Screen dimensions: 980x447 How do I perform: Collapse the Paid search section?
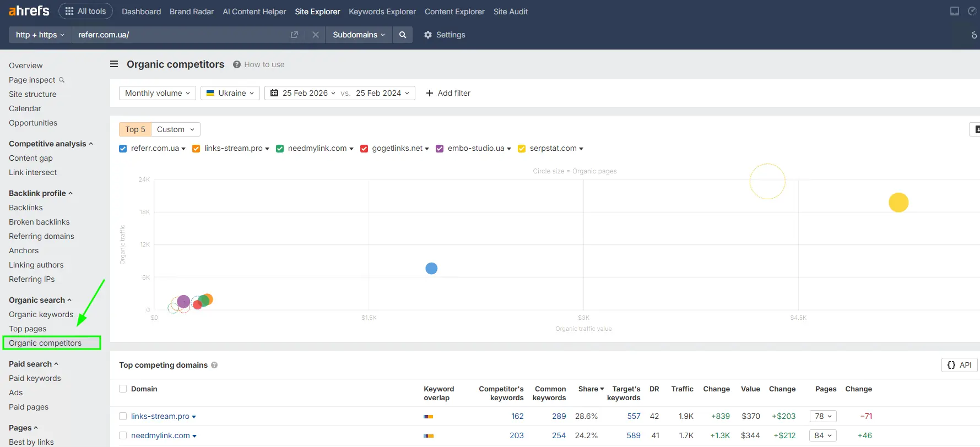(x=34, y=364)
